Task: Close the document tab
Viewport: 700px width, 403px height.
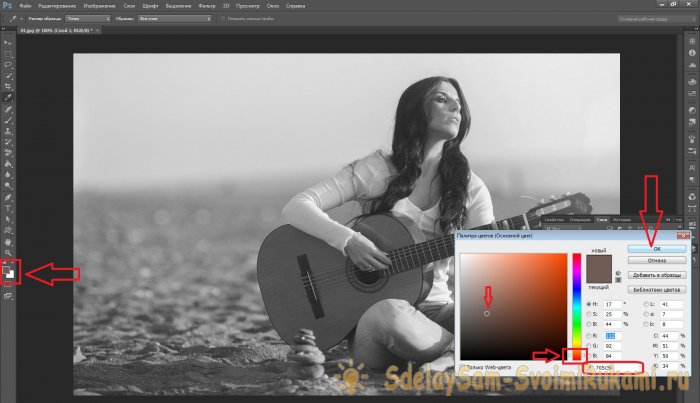Action: pos(97,30)
